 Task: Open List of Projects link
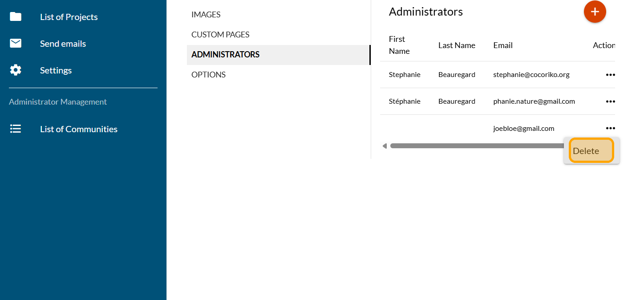click(69, 17)
